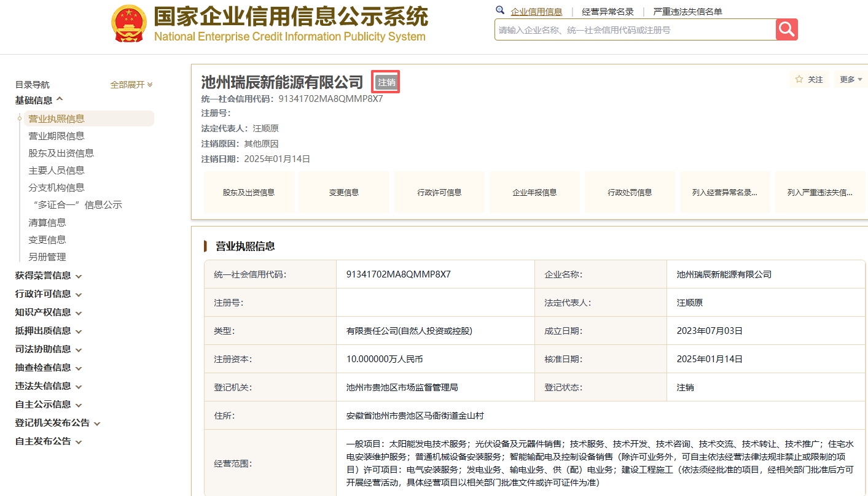868x496 pixels.
Task: Click the 列入经营异常名录 card button
Action: point(725,192)
